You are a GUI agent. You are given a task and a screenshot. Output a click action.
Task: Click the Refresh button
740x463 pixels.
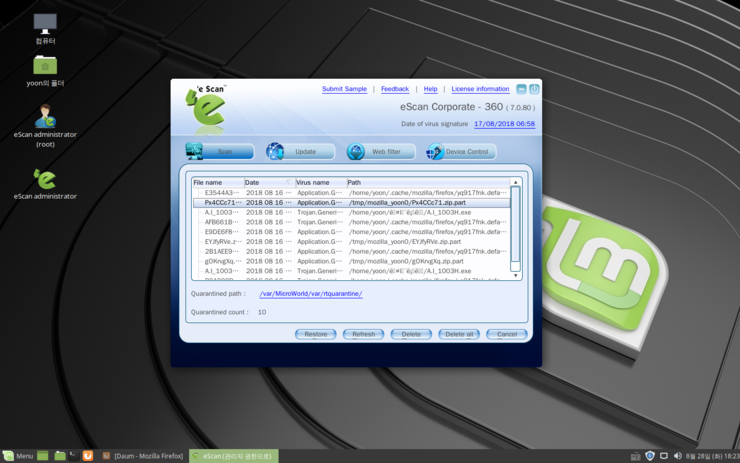tap(363, 334)
